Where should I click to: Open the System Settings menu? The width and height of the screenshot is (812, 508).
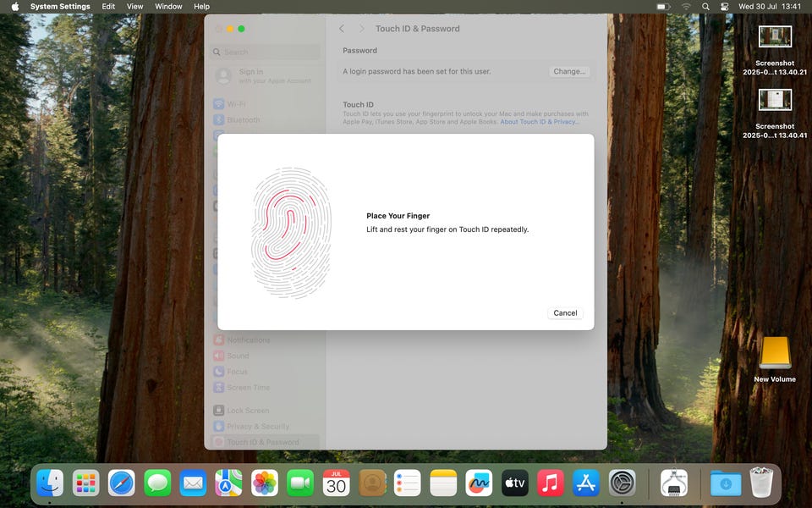[60, 7]
